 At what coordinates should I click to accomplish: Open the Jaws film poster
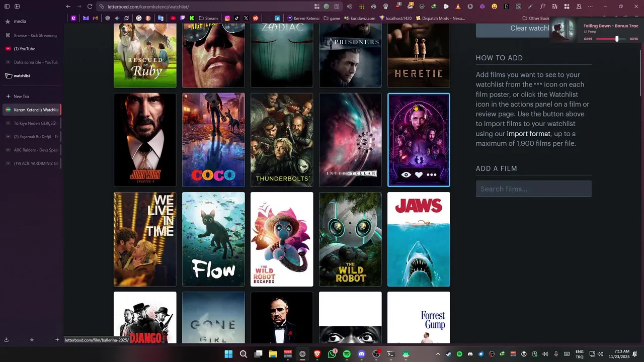419,239
